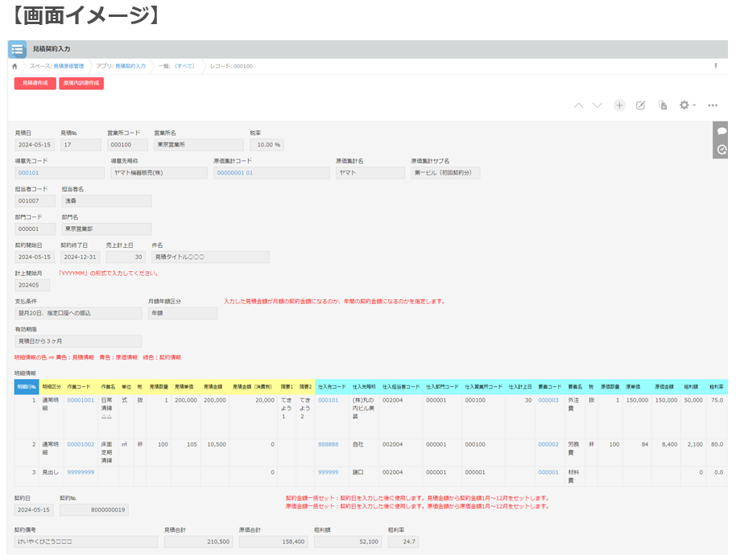Click the 月額年額区分 field 年額

[x=183, y=313]
